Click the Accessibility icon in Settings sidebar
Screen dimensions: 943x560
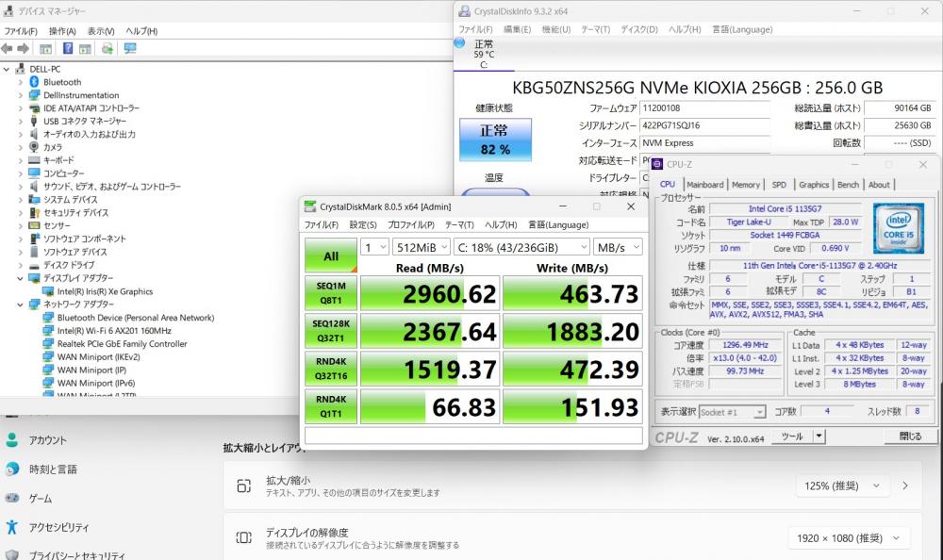pyautogui.click(x=12, y=528)
